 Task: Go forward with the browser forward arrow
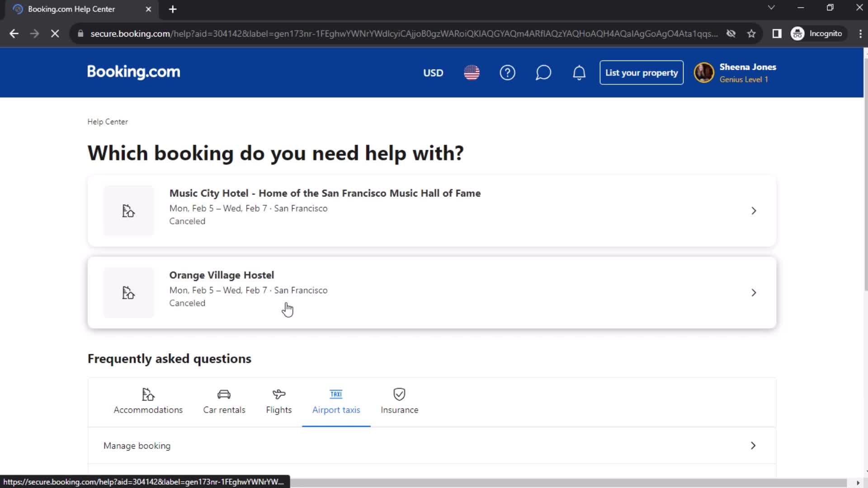tap(34, 33)
